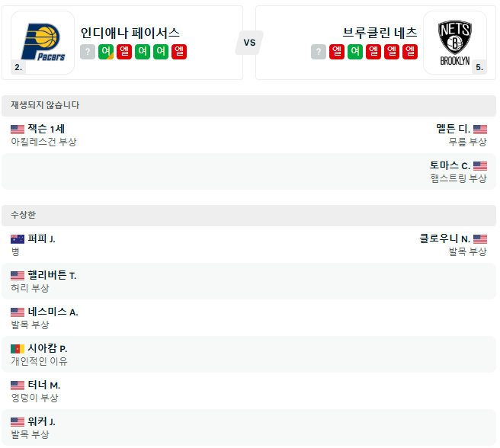Click the Pacers rank badge showing 2.
The width and height of the screenshot is (500, 448).
click(18, 67)
